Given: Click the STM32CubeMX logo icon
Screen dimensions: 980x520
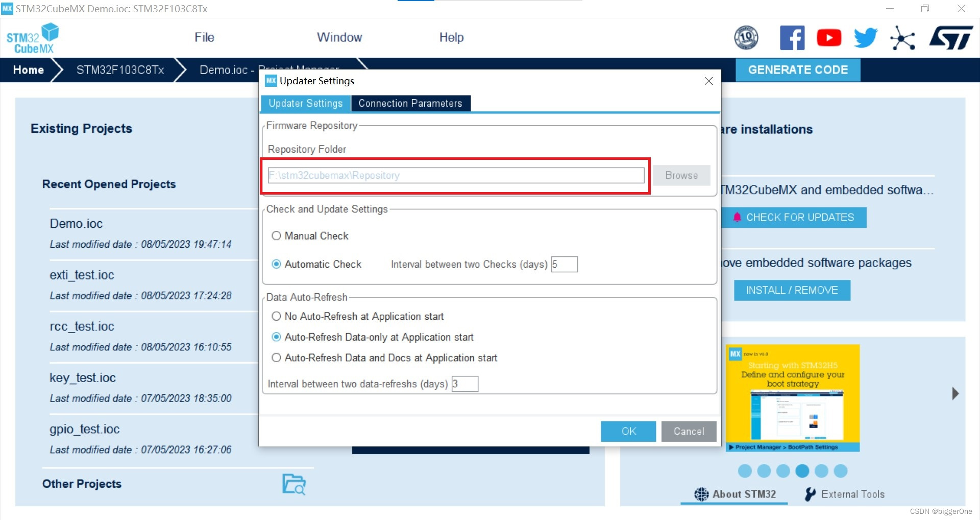Looking at the screenshot, I should click(x=33, y=38).
